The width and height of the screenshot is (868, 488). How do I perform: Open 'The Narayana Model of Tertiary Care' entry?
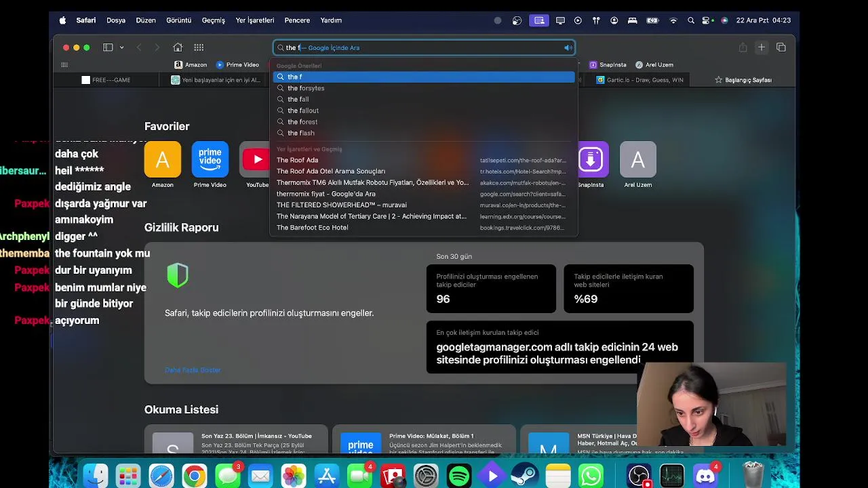[x=424, y=216]
